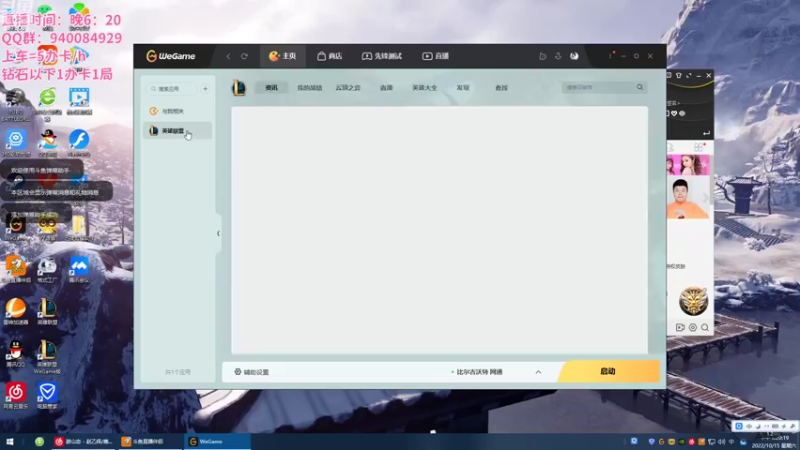This screenshot has height=450, width=800.
Task: Focus the 搜索应用 search field in sidebar
Action: [172, 89]
